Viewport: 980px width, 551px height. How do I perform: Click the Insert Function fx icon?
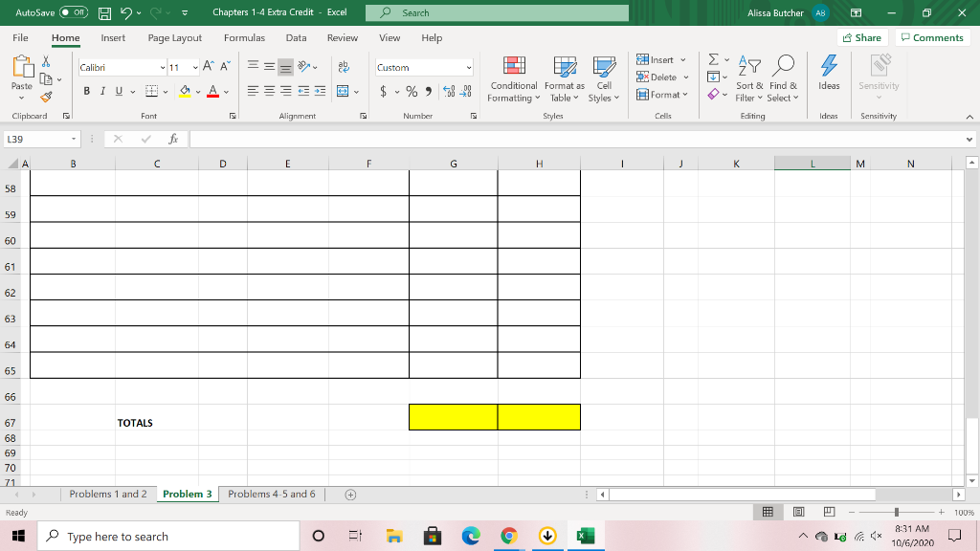click(173, 140)
